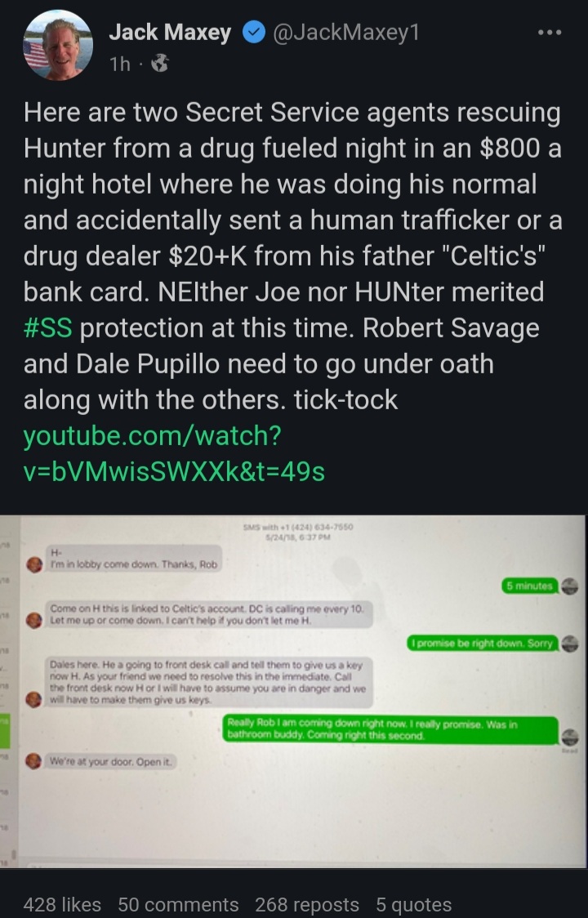
Task: Click the avatar beside 'I promise be right down'
Action: tap(569, 644)
